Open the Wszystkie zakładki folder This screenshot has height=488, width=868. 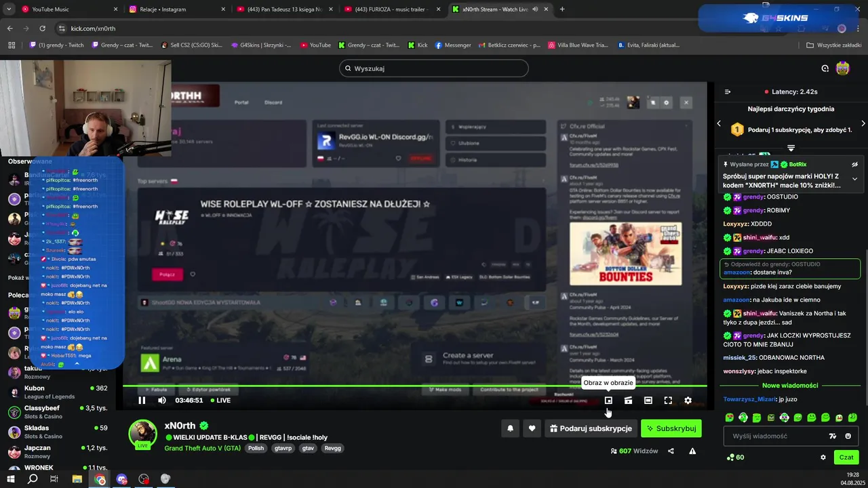[x=834, y=45]
